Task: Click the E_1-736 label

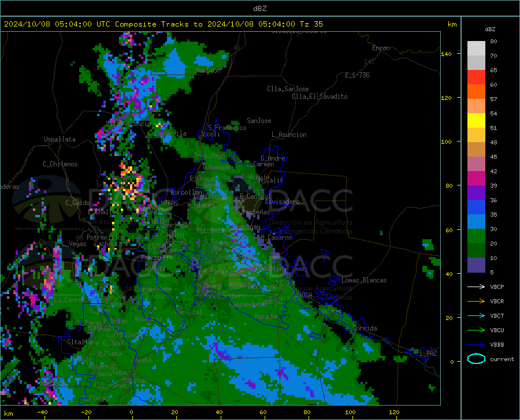Action: pos(357,75)
